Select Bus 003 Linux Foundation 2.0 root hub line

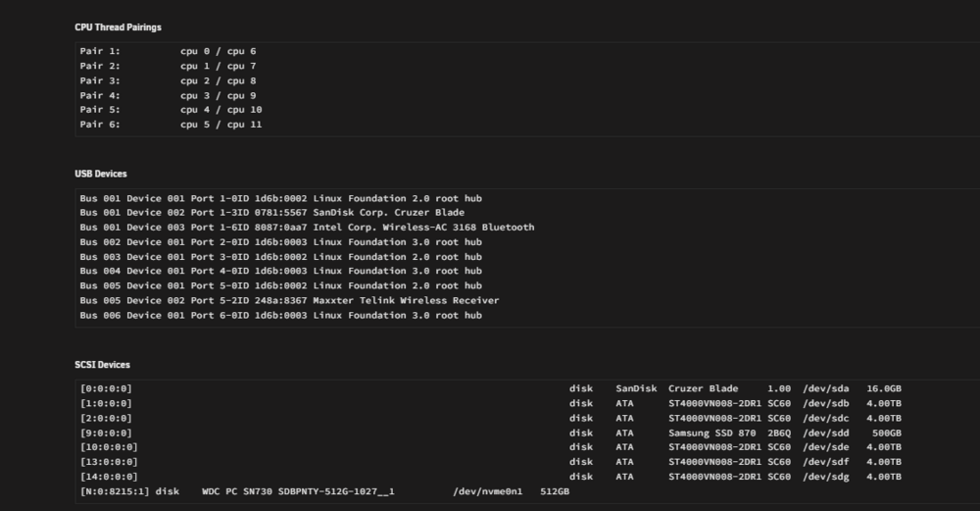[280, 257]
